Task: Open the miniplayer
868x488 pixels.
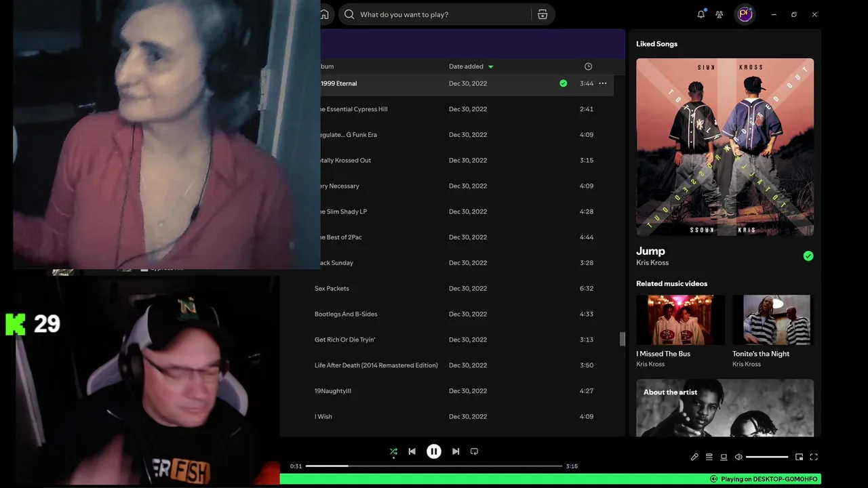Action: pyautogui.click(x=799, y=457)
